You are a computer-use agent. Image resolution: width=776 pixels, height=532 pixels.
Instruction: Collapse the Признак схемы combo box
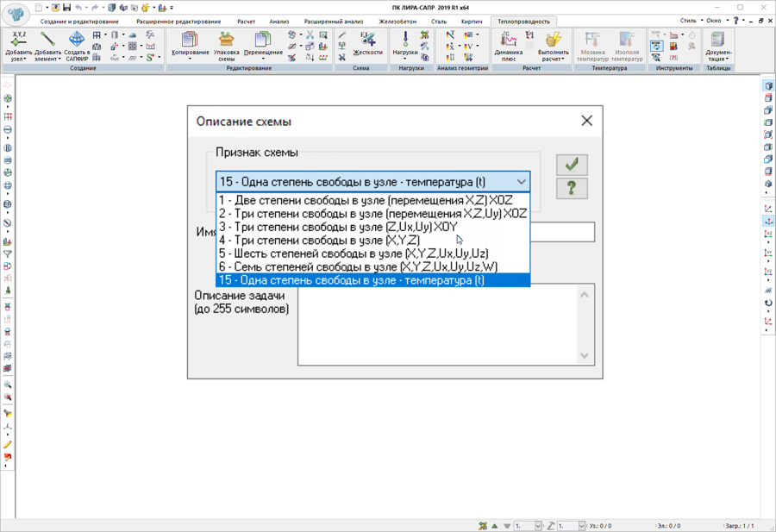pyautogui.click(x=521, y=182)
